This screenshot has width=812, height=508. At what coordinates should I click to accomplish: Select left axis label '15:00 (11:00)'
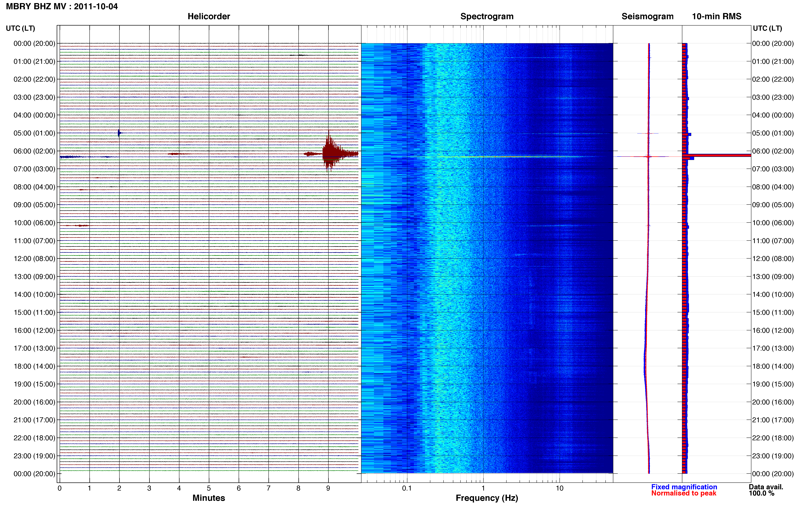(34, 312)
